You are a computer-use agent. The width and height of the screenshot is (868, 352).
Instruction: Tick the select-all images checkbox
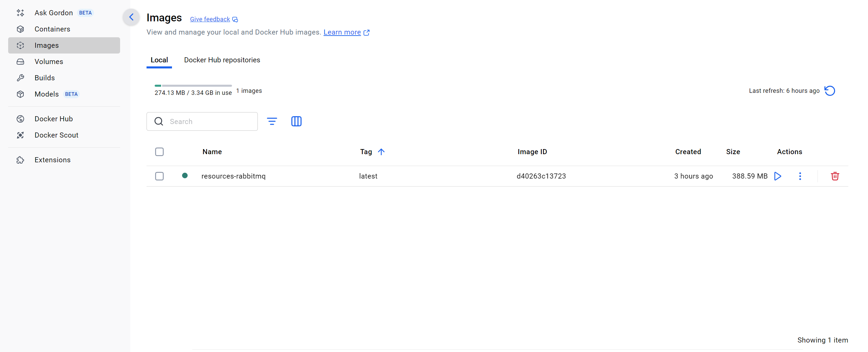pyautogui.click(x=159, y=152)
